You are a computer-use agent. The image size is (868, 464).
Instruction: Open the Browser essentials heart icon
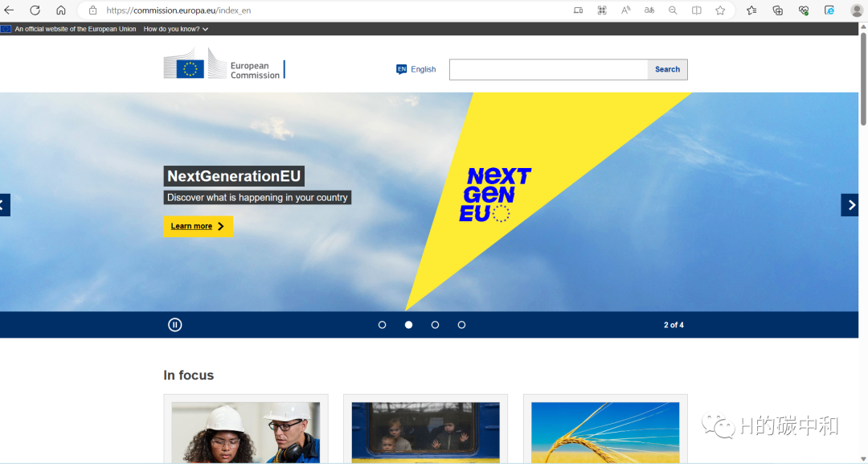click(804, 10)
